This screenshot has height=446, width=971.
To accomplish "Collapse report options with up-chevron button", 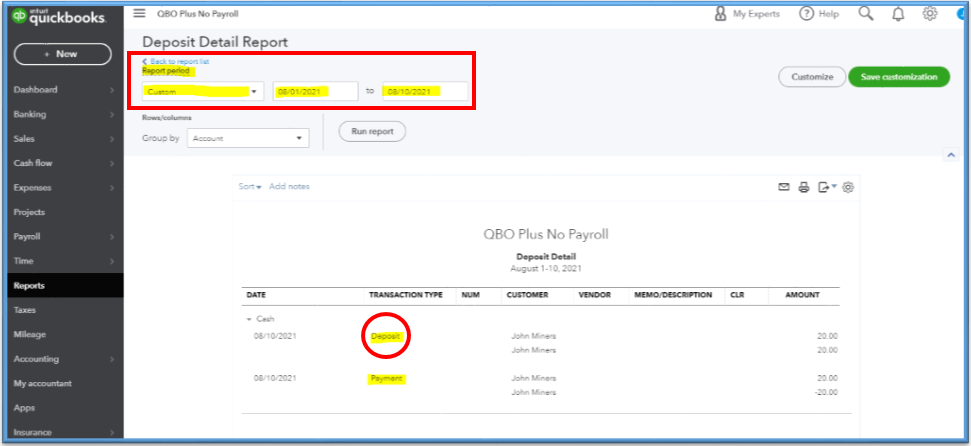I will pyautogui.click(x=951, y=155).
